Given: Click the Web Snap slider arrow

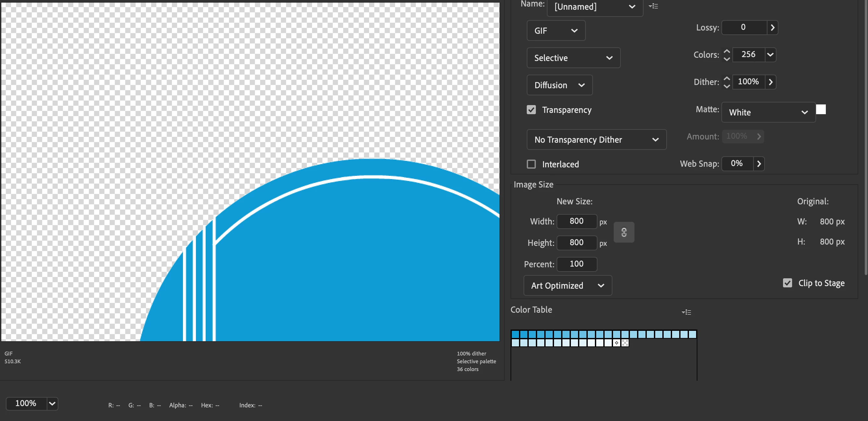Looking at the screenshot, I should 759,164.
